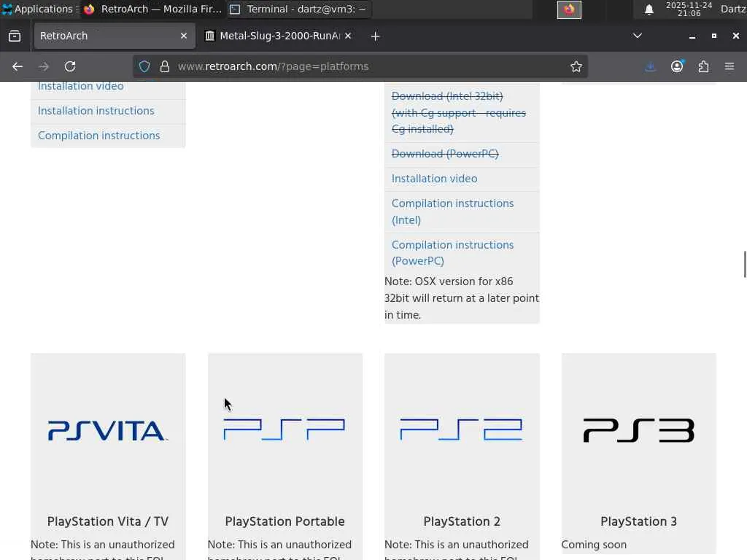The image size is (747, 560).
Task: Click the PS2 logo image
Action: pos(462,429)
